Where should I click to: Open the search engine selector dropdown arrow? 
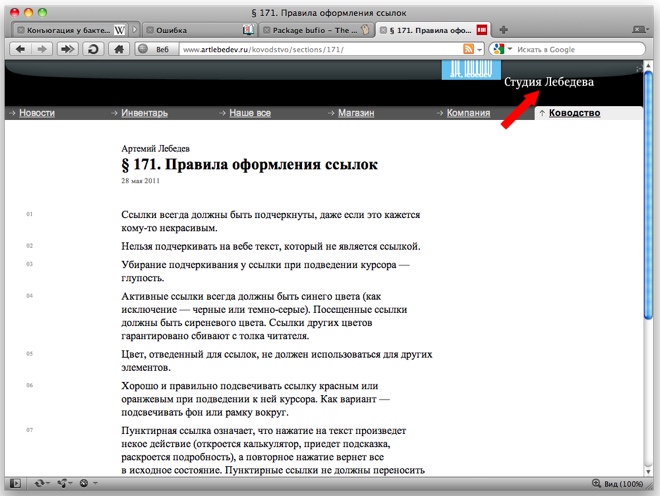coord(509,49)
